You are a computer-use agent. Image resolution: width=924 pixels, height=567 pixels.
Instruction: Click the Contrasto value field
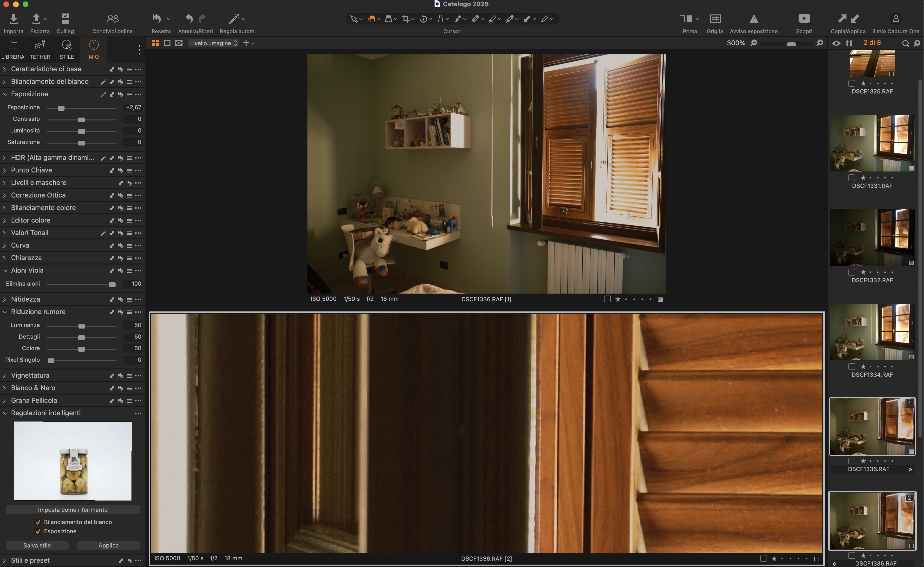[x=133, y=119]
